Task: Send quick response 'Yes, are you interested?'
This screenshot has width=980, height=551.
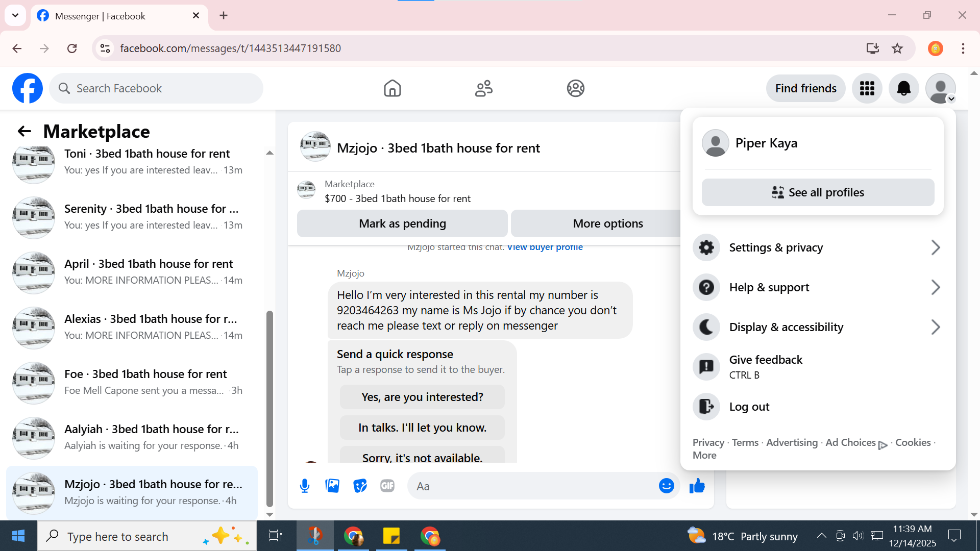Action: [422, 397]
